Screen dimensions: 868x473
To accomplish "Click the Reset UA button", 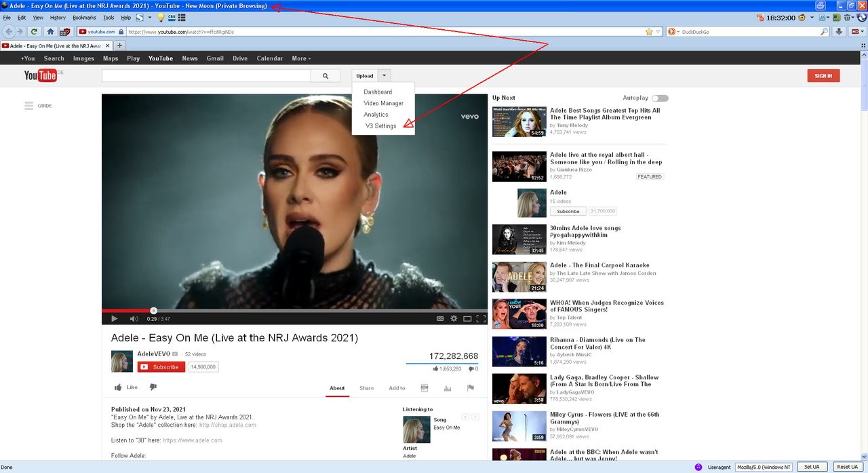I will 848,467.
